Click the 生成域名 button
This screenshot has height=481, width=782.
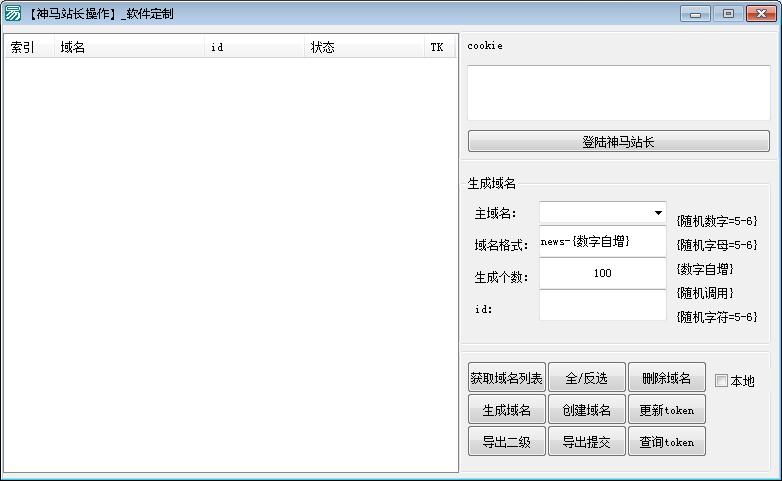pyautogui.click(x=506, y=410)
